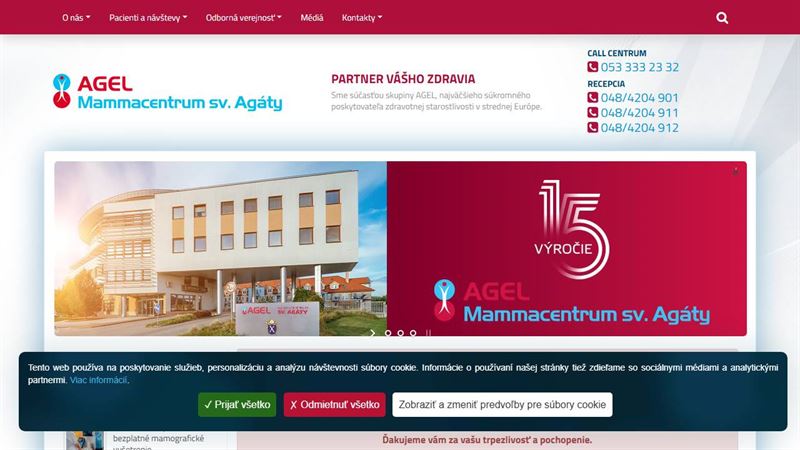Image resolution: width=800 pixels, height=450 pixels.
Task: Click the PARTNER VÁŠHO ZDRAVIA heading
Action: [x=403, y=79]
